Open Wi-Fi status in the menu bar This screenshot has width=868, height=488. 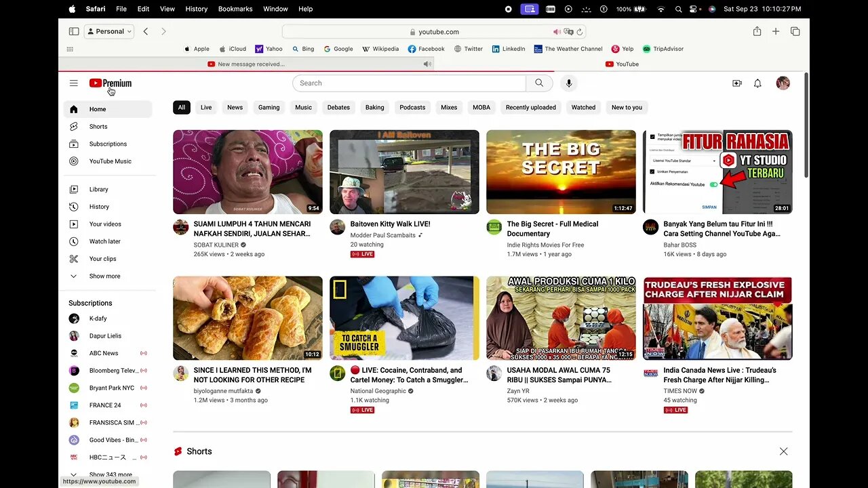point(660,9)
